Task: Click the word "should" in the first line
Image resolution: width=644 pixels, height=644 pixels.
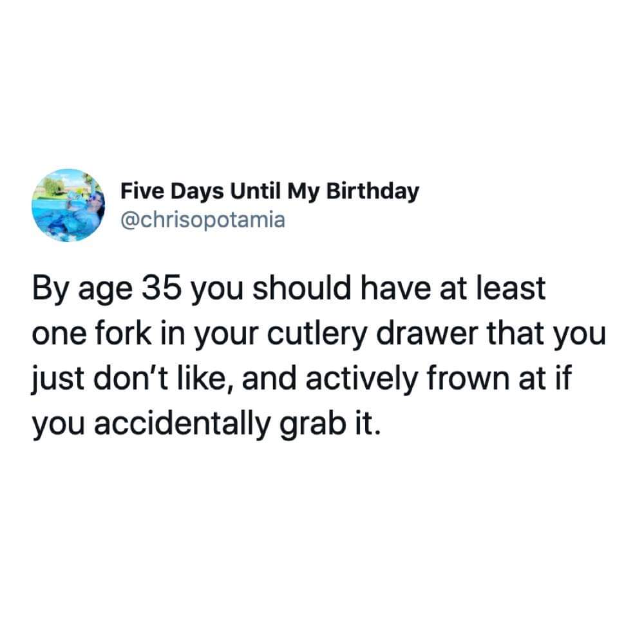Action: pyautogui.click(x=301, y=287)
